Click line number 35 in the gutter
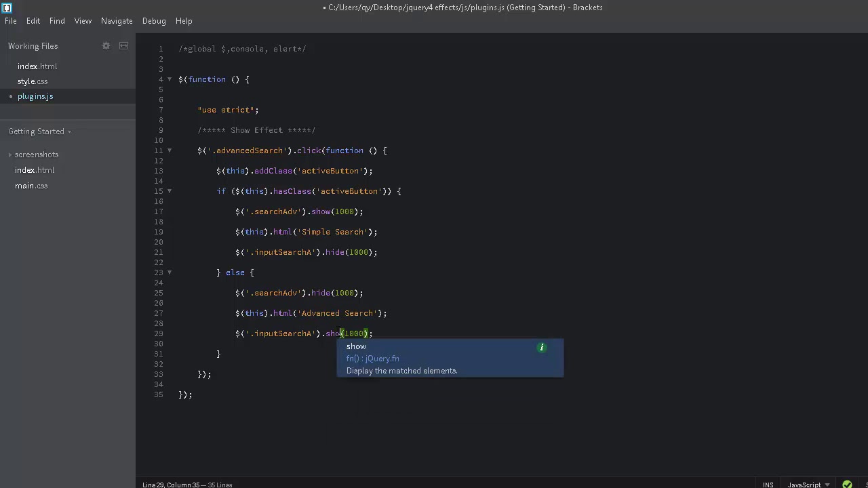Viewport: 868px width, 488px height. tap(159, 394)
